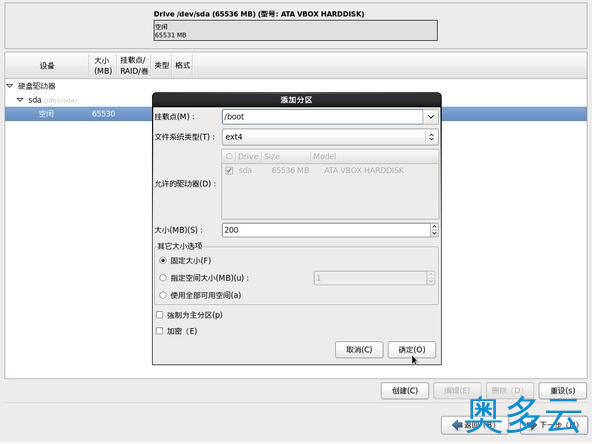Click the 编辑(E) edit button
The image size is (592, 444).
[457, 391]
